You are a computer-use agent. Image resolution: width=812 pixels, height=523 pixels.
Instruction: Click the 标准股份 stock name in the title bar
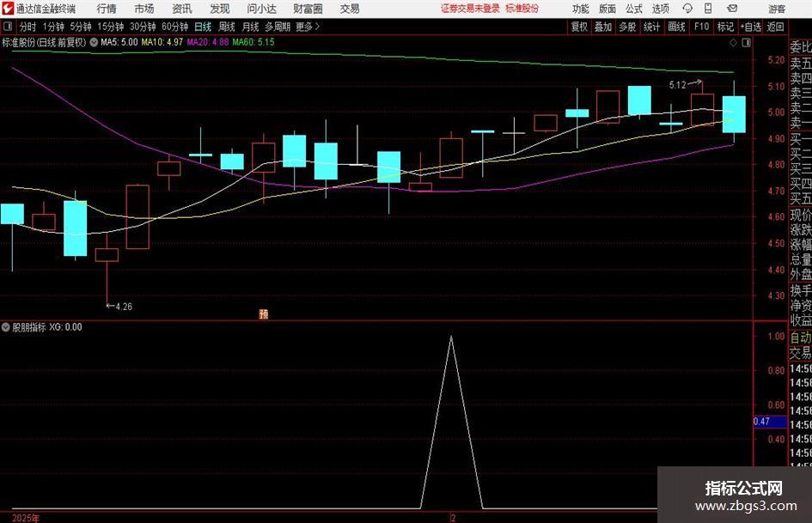[x=522, y=9]
